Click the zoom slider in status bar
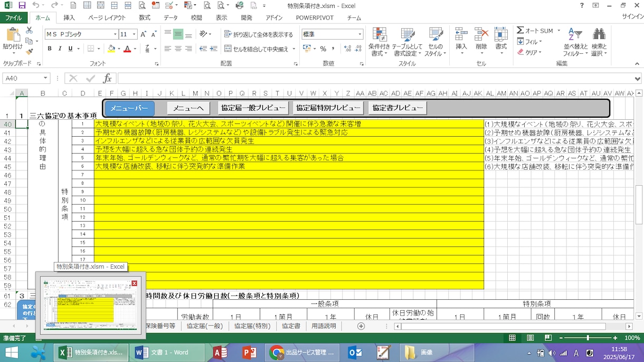Screen dimensions: 644x362 (x=588, y=338)
